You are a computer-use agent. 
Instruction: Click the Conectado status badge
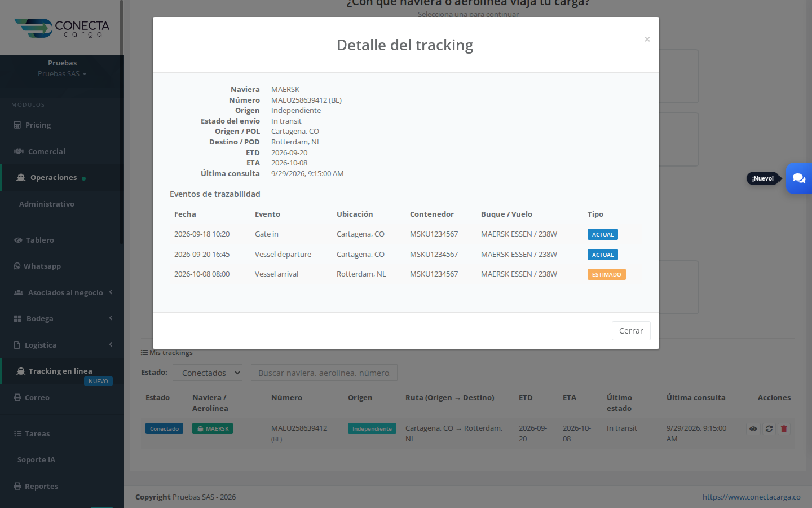click(164, 429)
